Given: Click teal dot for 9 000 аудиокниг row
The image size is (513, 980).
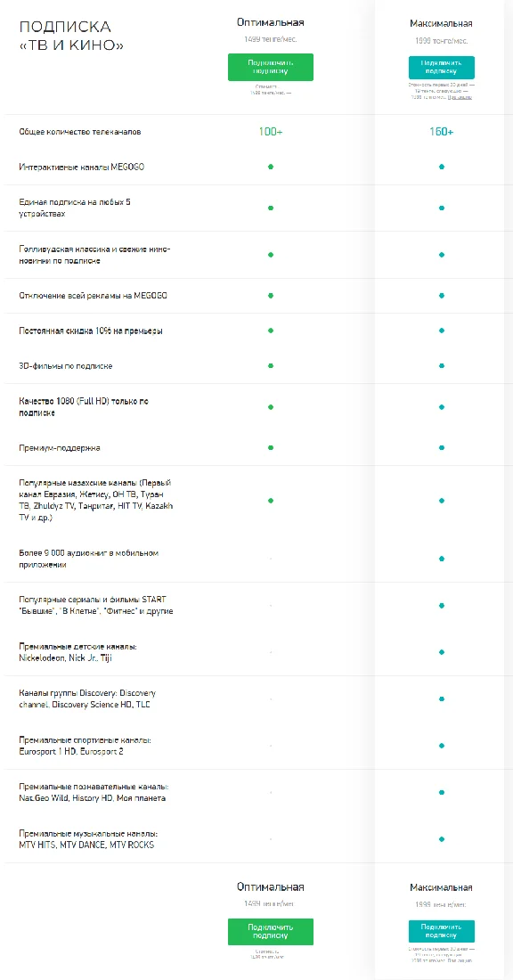Looking at the screenshot, I should tap(442, 558).
